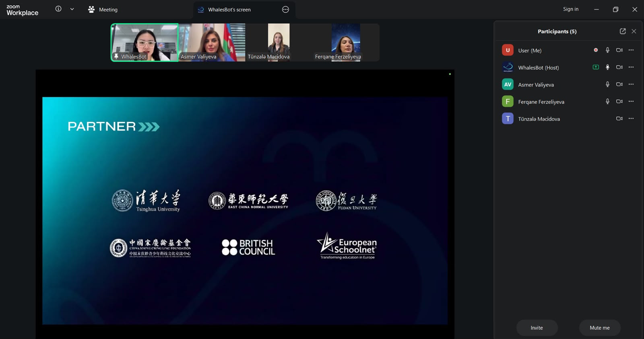Click the Fudan University logo on slide
Screen dimensions: 644x339
(x=347, y=201)
